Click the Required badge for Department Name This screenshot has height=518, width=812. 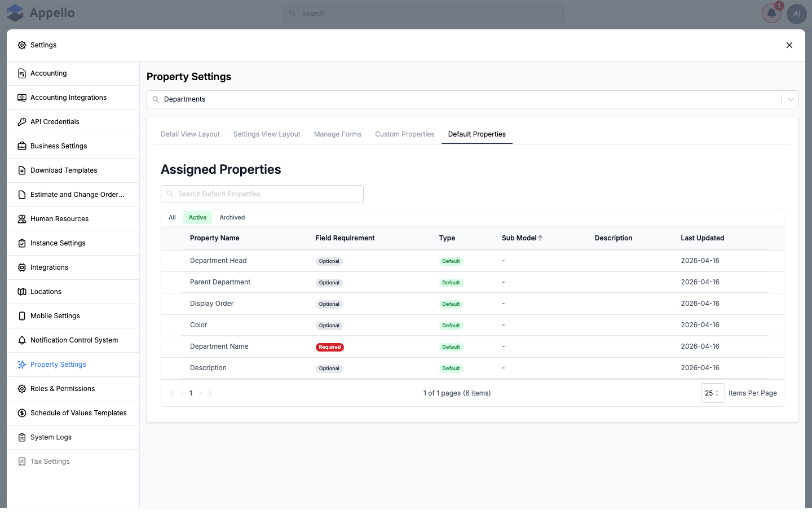tap(330, 347)
